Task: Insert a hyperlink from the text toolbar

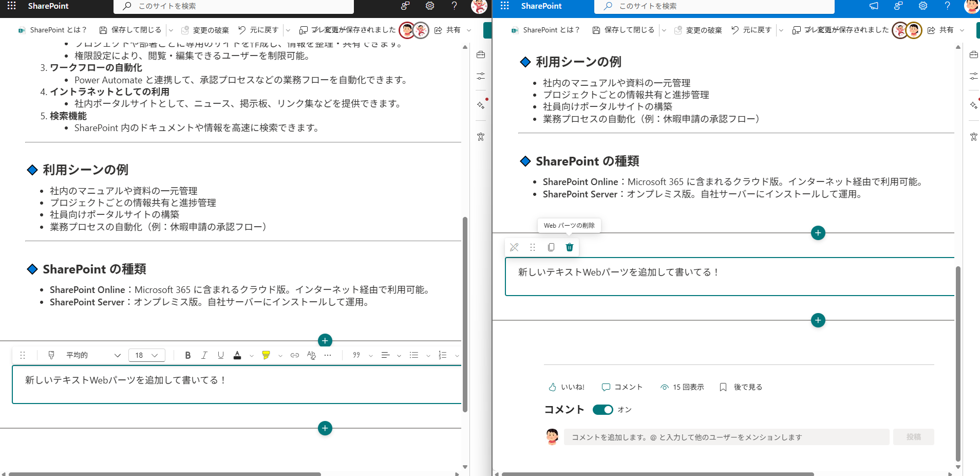Action: [x=295, y=355]
